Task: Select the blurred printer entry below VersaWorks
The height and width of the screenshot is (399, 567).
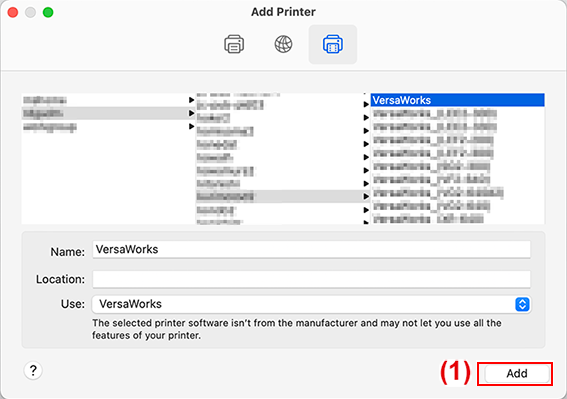Action: point(457,114)
